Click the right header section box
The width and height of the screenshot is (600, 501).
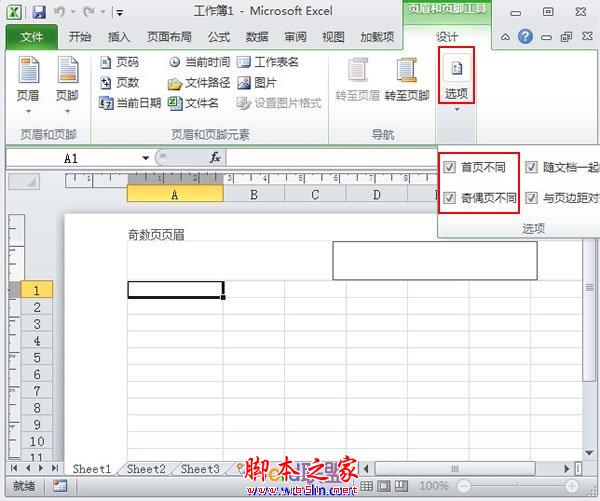pyautogui.click(x=435, y=260)
